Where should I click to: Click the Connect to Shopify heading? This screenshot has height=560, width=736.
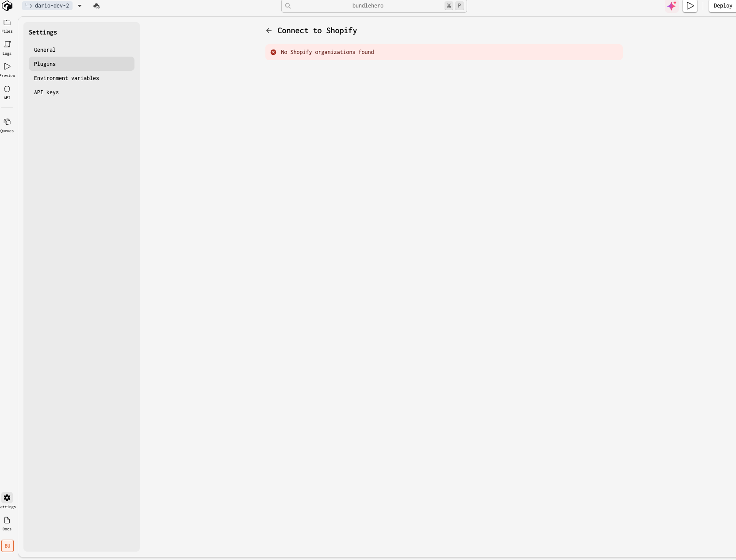click(x=317, y=31)
